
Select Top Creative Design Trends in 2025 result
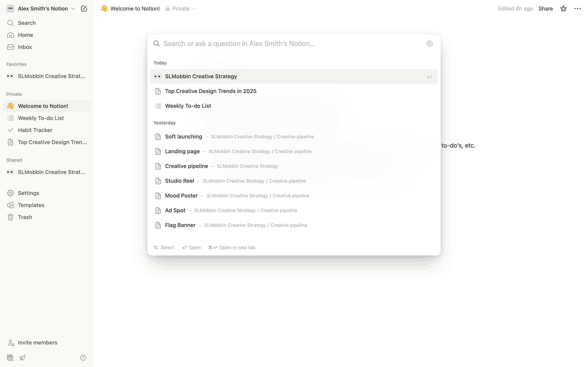tap(210, 91)
